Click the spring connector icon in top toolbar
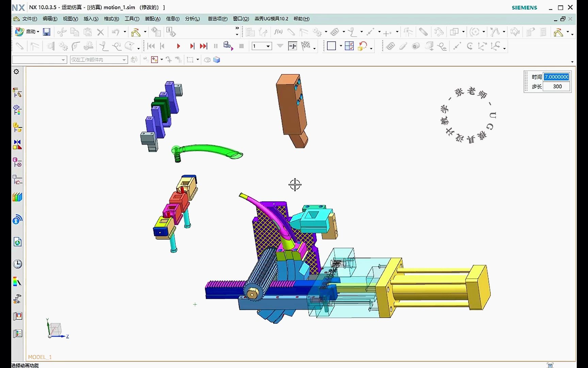The image size is (588, 368). tap(335, 32)
